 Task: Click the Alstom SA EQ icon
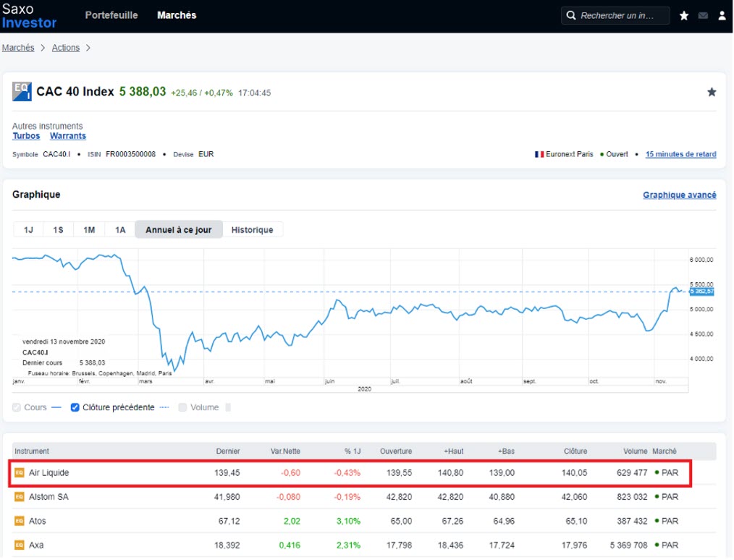20,497
